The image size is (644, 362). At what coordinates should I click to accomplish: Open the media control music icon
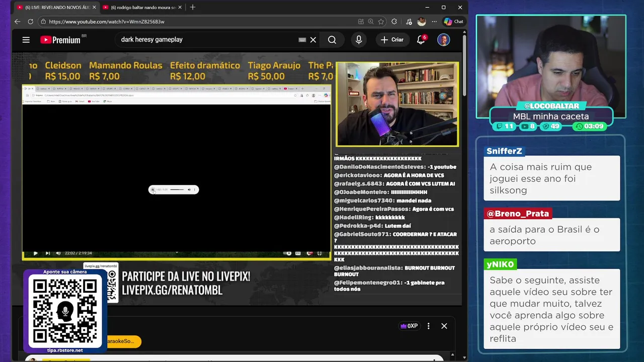[x=409, y=22]
